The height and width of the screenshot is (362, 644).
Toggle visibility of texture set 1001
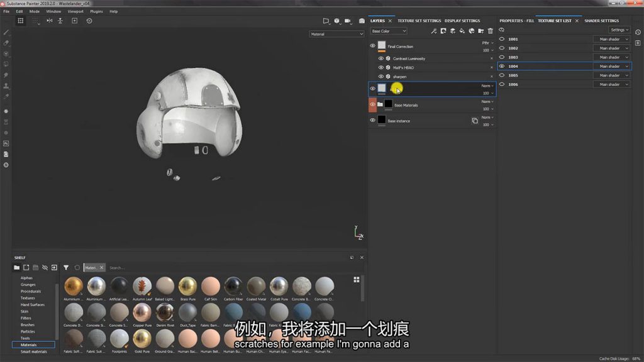[502, 39]
